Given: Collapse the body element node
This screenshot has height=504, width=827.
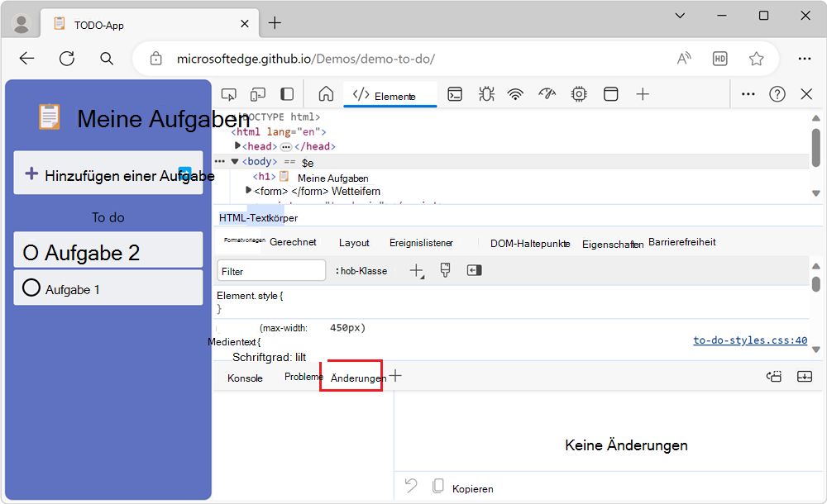Looking at the screenshot, I should tap(235, 162).
